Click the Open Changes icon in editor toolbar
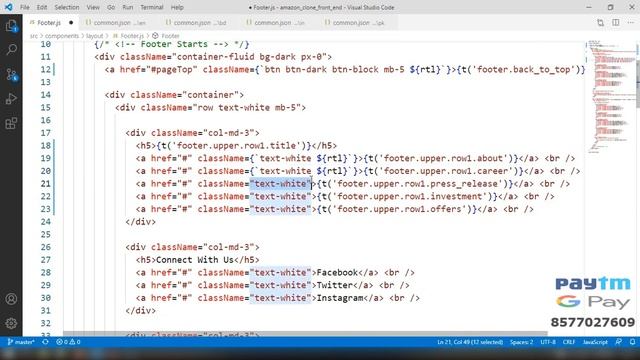Image resolution: width=640 pixels, height=360 pixels. coord(600,23)
